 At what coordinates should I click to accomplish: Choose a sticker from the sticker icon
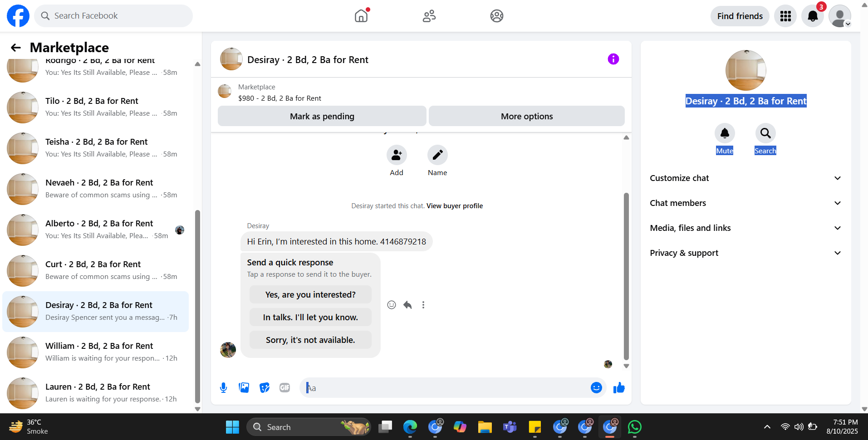click(265, 388)
